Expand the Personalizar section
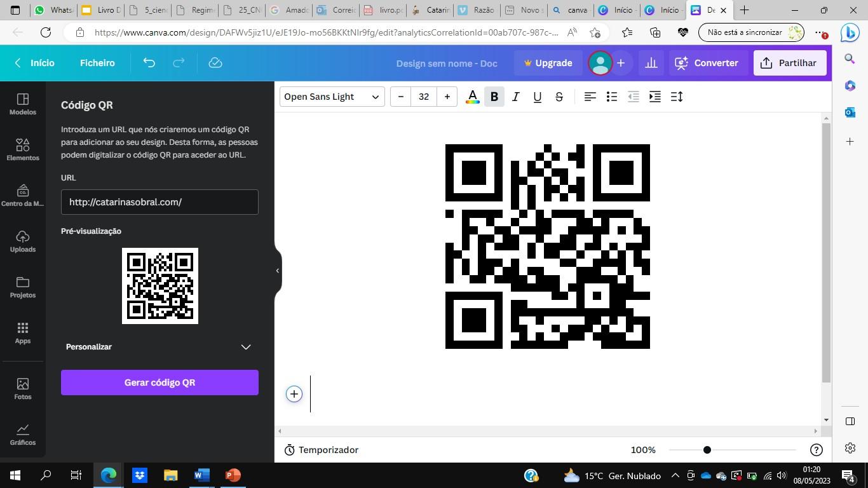 click(159, 347)
